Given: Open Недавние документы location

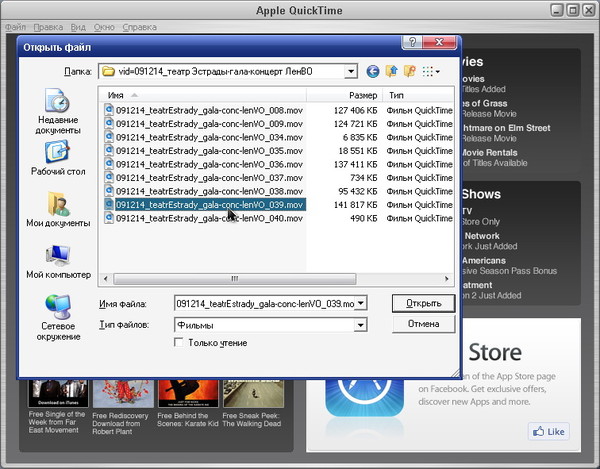Looking at the screenshot, I should 58,111.
